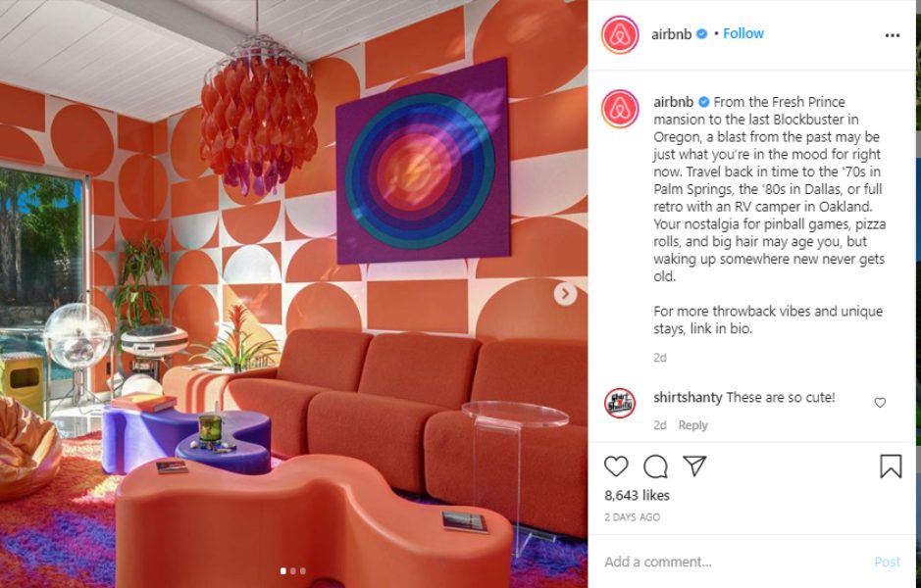Open shirtshanty profile picture
The width and height of the screenshot is (921, 588).
pyautogui.click(x=620, y=403)
